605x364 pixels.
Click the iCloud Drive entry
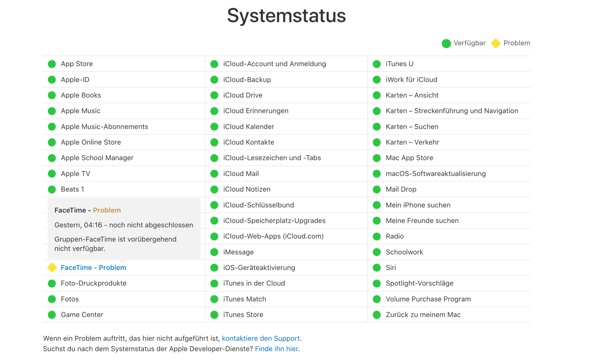coord(243,95)
